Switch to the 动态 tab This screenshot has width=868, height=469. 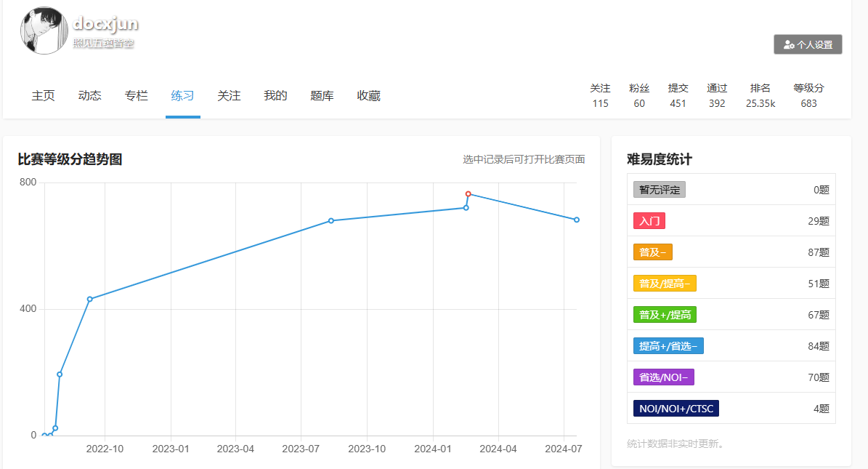coord(89,96)
